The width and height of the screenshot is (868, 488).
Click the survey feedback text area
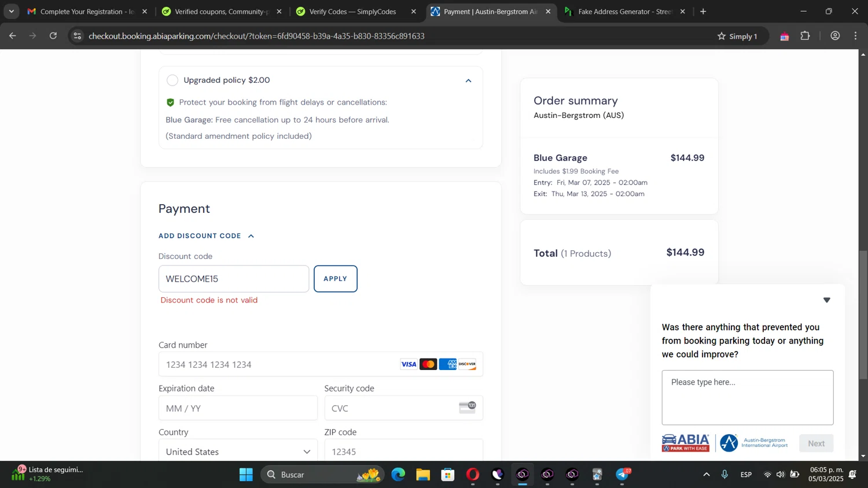point(748,398)
